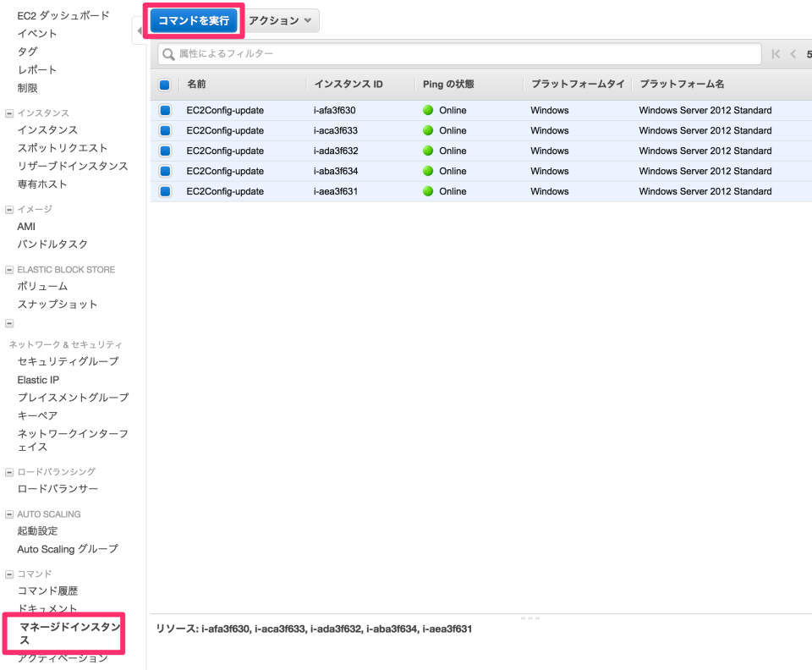Screen dimensions: 812x670
Task: Collapse the AUTO SCALING section
Action: tap(8, 513)
